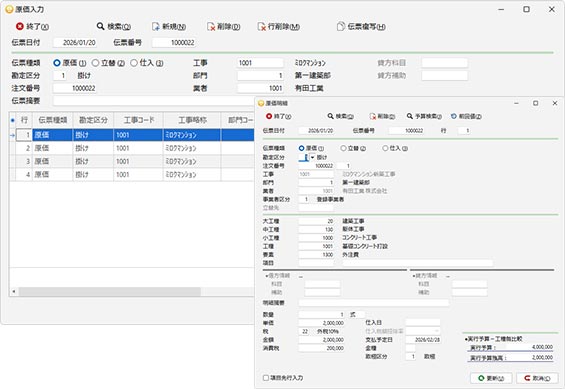
Task: Click 仕入日 field in 原価明細
Action: tap(423, 322)
